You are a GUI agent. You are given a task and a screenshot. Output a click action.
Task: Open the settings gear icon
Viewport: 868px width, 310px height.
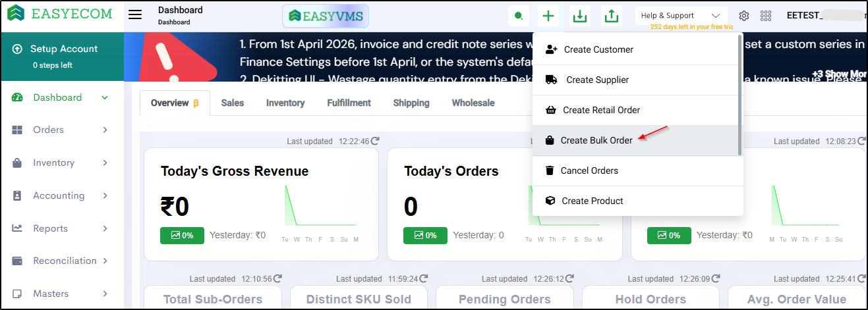(x=744, y=16)
